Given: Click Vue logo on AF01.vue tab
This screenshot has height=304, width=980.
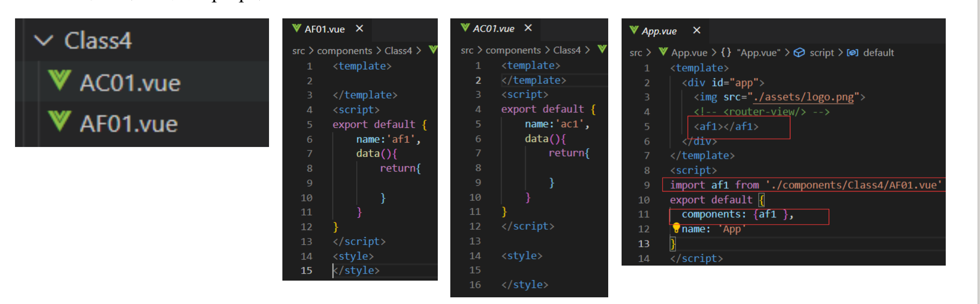Looking at the screenshot, I should pos(297,28).
